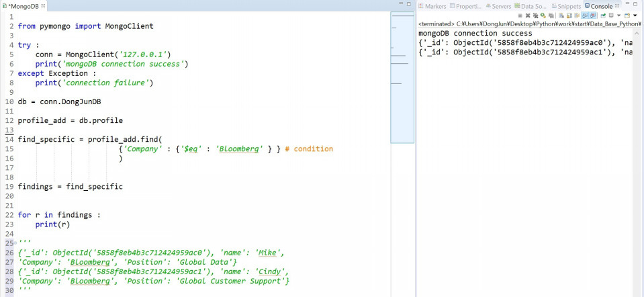Select the *MongoDB editor tab

[23, 6]
